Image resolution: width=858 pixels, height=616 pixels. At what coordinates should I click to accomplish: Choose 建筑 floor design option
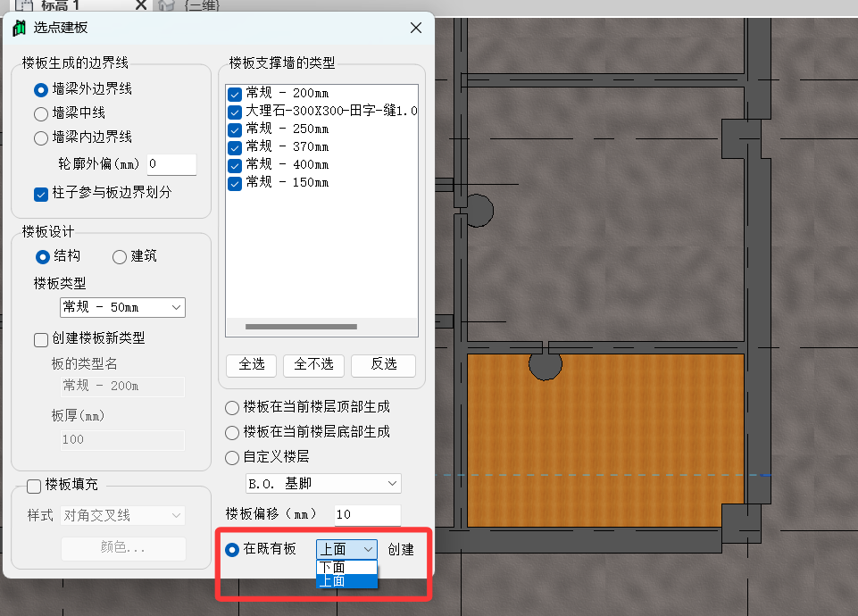(x=120, y=256)
